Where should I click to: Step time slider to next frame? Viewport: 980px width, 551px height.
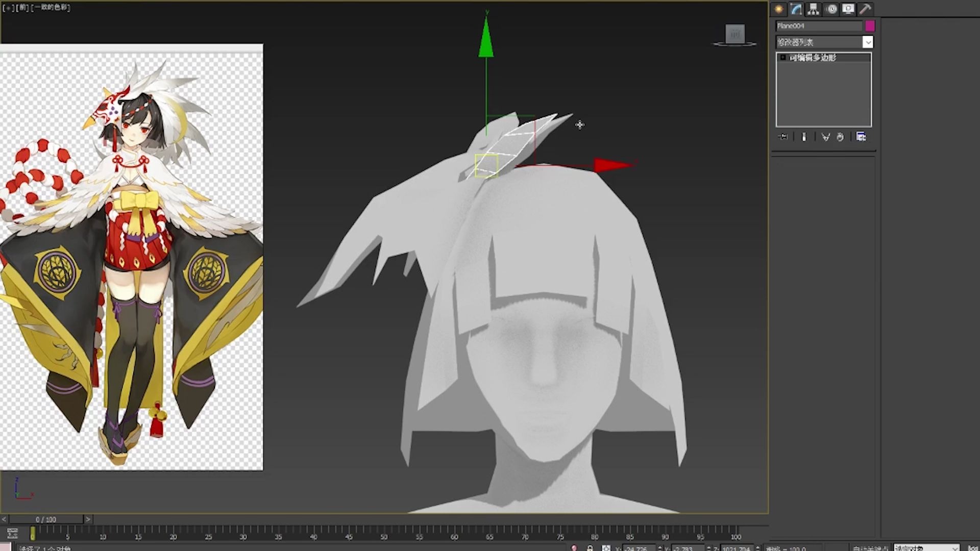(88, 519)
